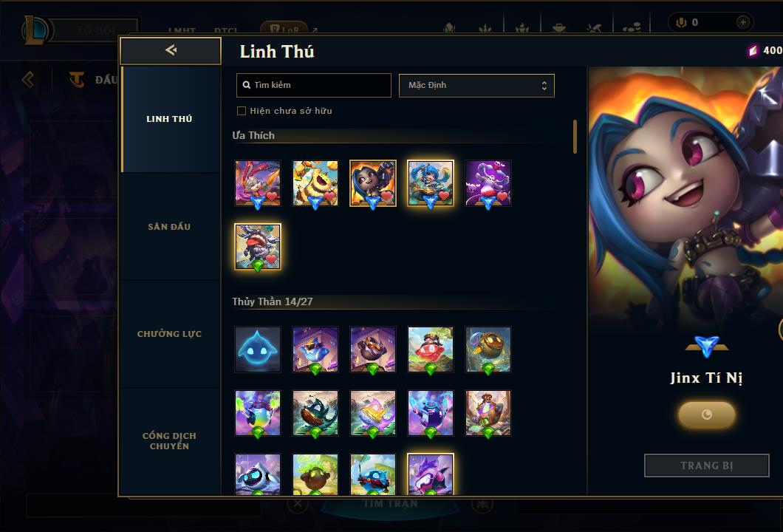
Task: Click the little legends list scrollbar
Action: (575, 137)
